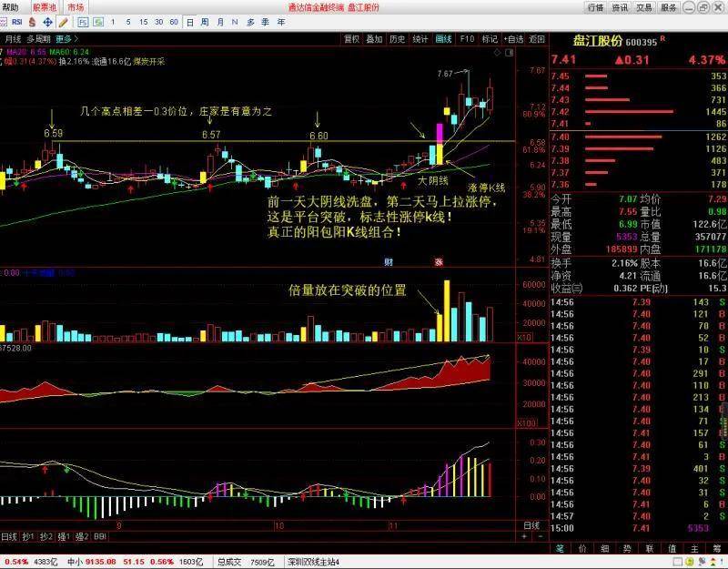Click the diamond icon at chart corner
The width and height of the screenshot is (728, 569).
click(497, 53)
